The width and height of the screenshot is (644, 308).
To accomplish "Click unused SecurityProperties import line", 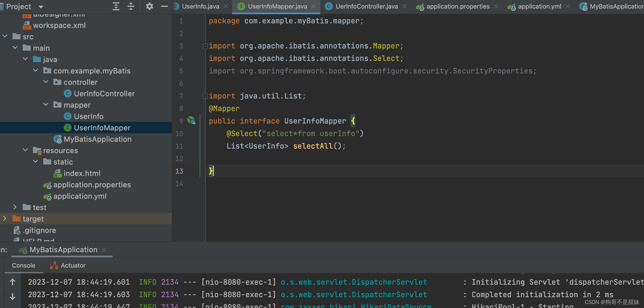I will [x=372, y=71].
